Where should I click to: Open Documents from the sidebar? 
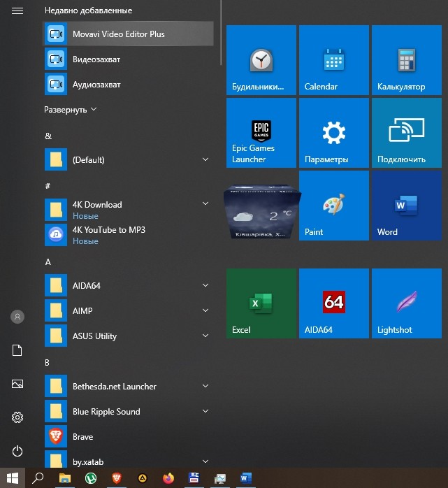pyautogui.click(x=17, y=350)
